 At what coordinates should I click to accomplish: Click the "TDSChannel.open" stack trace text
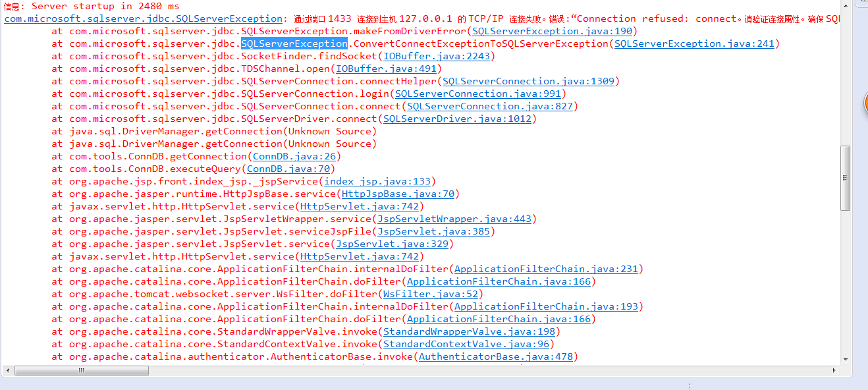[285, 69]
